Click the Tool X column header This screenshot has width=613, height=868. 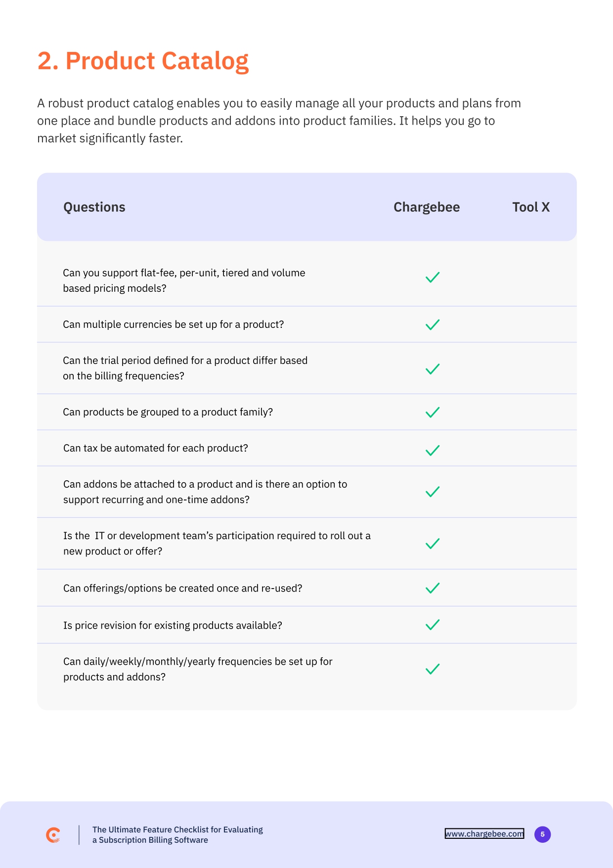tap(531, 207)
